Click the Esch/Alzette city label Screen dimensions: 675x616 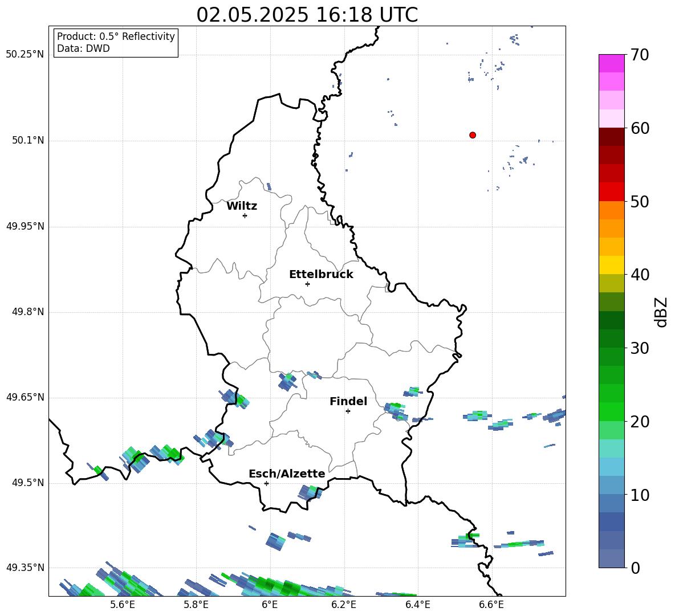tap(287, 474)
